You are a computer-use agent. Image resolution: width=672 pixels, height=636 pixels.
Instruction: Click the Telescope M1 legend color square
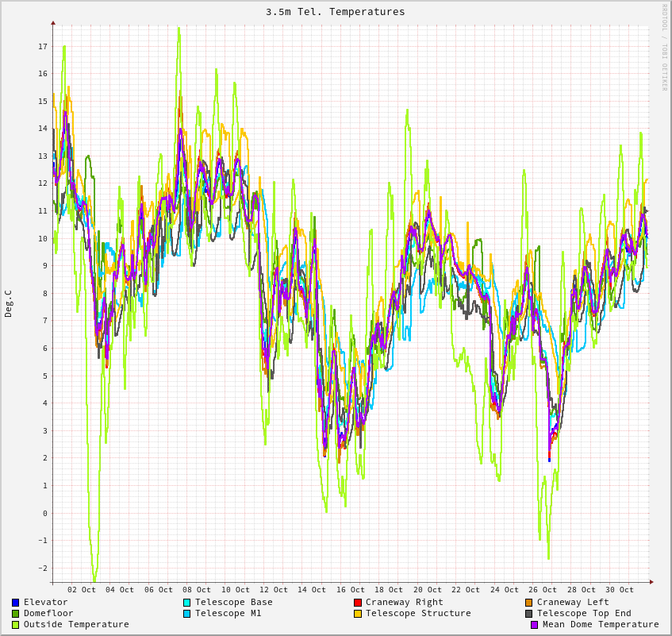(x=186, y=614)
